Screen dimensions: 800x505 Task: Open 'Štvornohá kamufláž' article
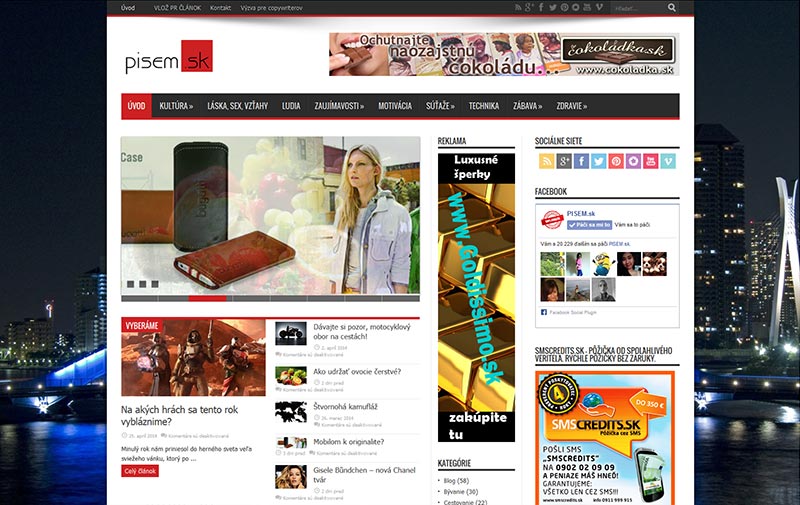click(345, 407)
